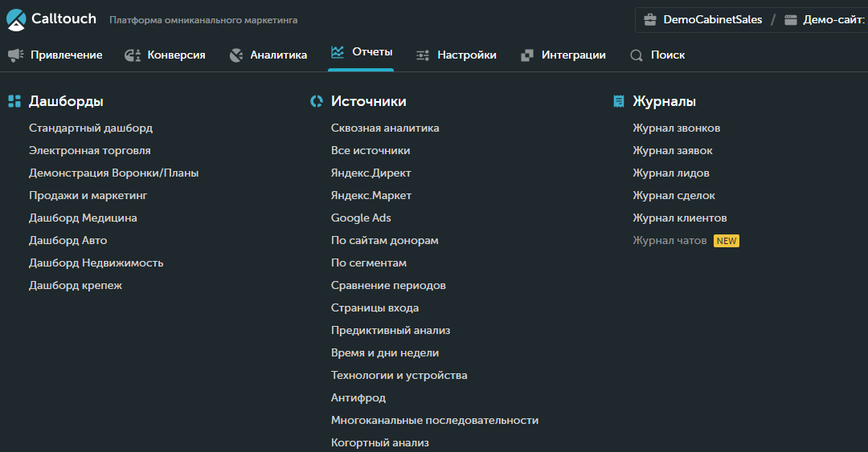The image size is (868, 452).
Task: Open Сравнение периодов report
Action: 389,286
